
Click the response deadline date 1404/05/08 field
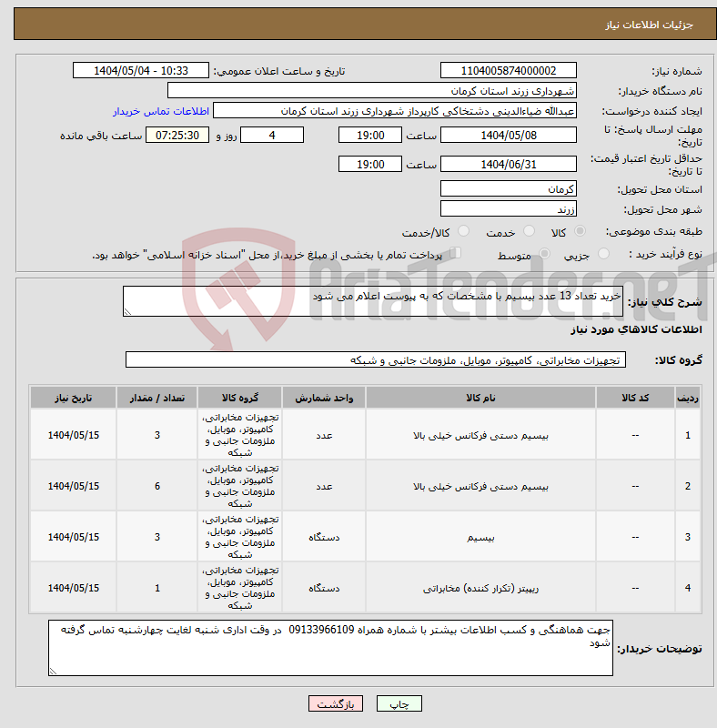point(509,135)
